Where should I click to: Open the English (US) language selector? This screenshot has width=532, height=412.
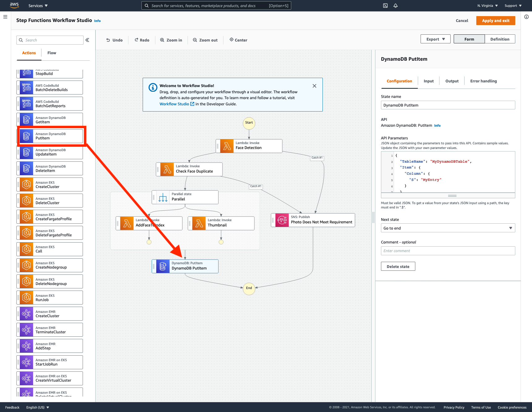pyautogui.click(x=38, y=407)
